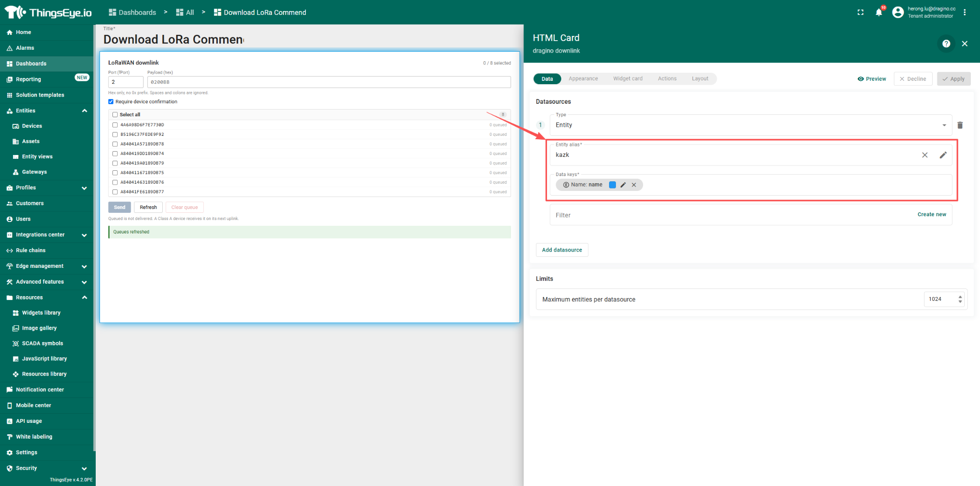Switch to the Widget card tab
This screenshot has width=980, height=486.
point(628,78)
